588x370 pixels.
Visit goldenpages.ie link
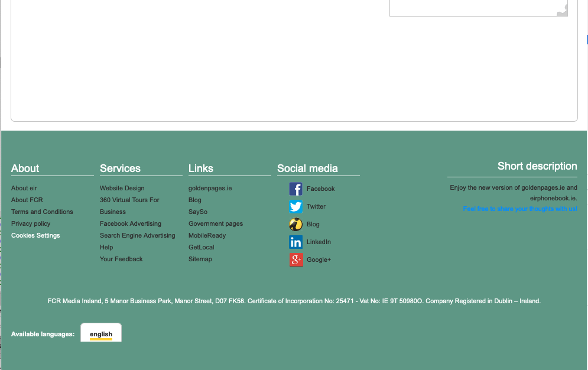(x=210, y=188)
